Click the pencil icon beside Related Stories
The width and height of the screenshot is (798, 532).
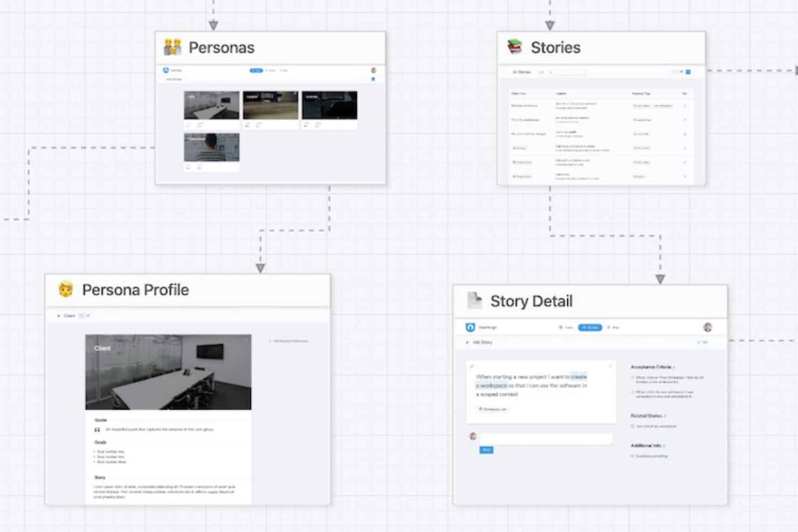[x=665, y=416]
